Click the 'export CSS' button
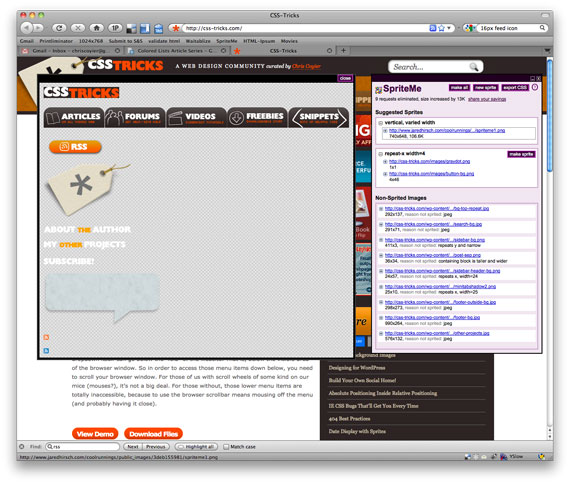The width and height of the screenshot is (570, 484). point(515,88)
